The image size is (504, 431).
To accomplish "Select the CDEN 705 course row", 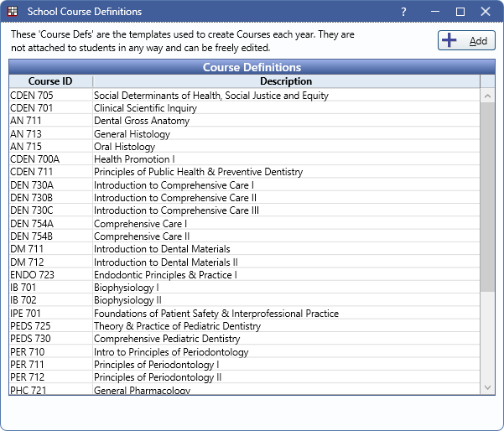I will coord(50,96).
